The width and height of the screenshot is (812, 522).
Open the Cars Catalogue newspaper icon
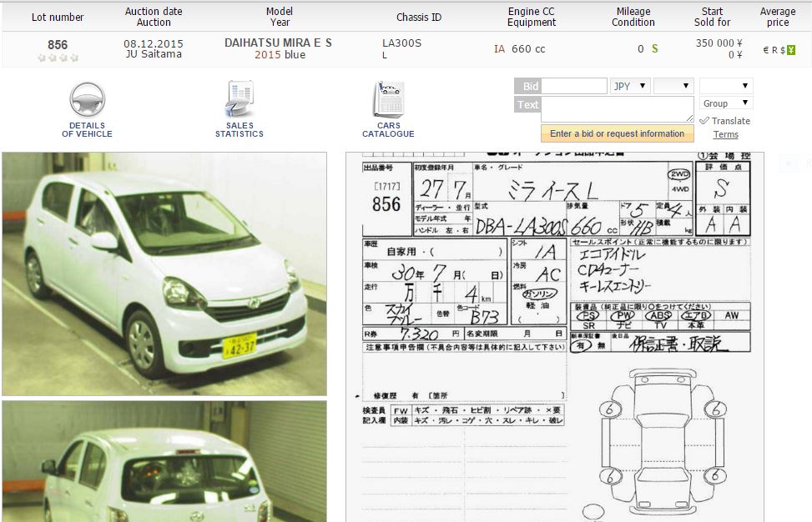pos(388,98)
